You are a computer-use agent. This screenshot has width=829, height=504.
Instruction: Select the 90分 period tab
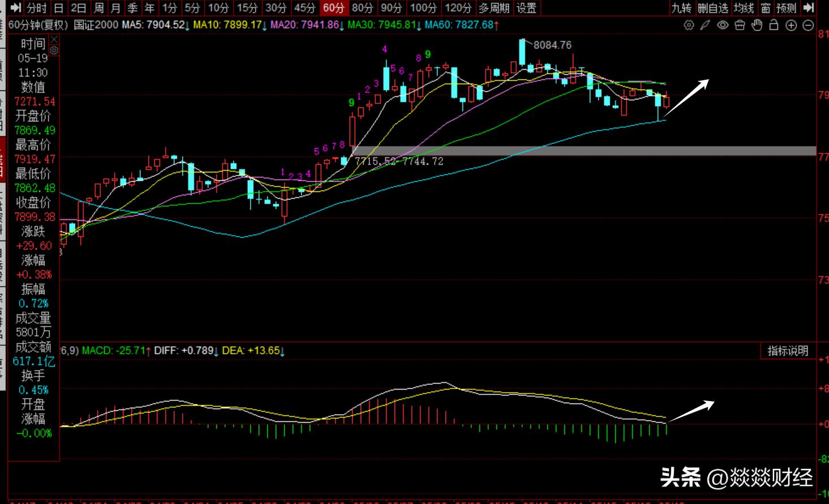tap(392, 8)
